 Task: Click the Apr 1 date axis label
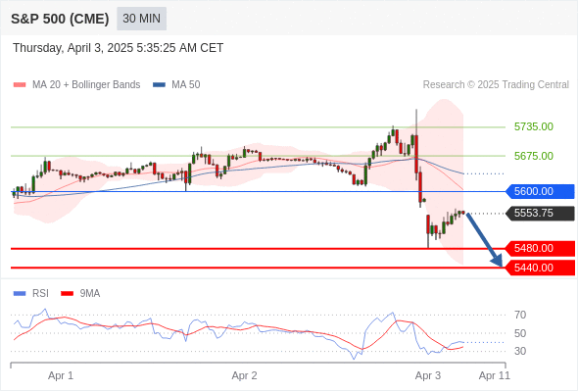tap(61, 375)
